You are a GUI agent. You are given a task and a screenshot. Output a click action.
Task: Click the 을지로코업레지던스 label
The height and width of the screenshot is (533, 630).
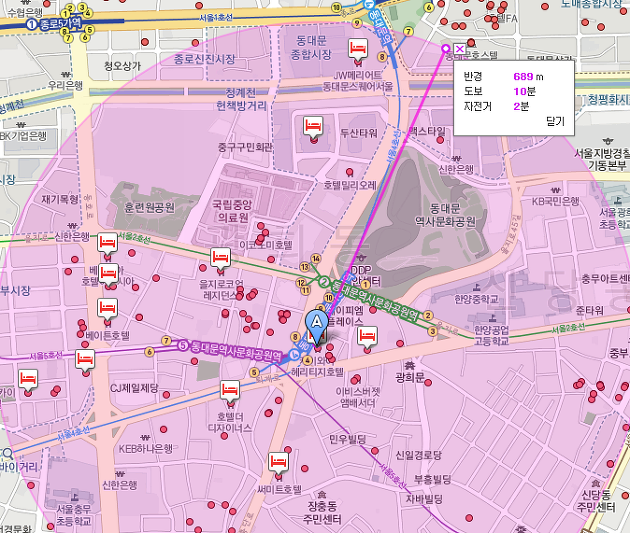[219, 290]
